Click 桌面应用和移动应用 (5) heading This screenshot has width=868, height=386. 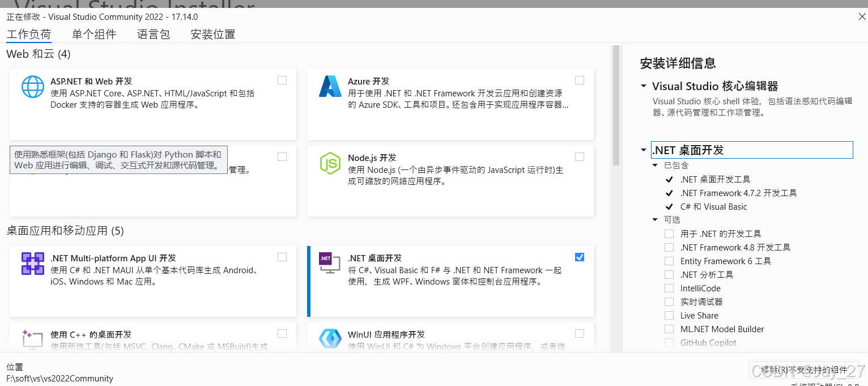pyautogui.click(x=65, y=231)
